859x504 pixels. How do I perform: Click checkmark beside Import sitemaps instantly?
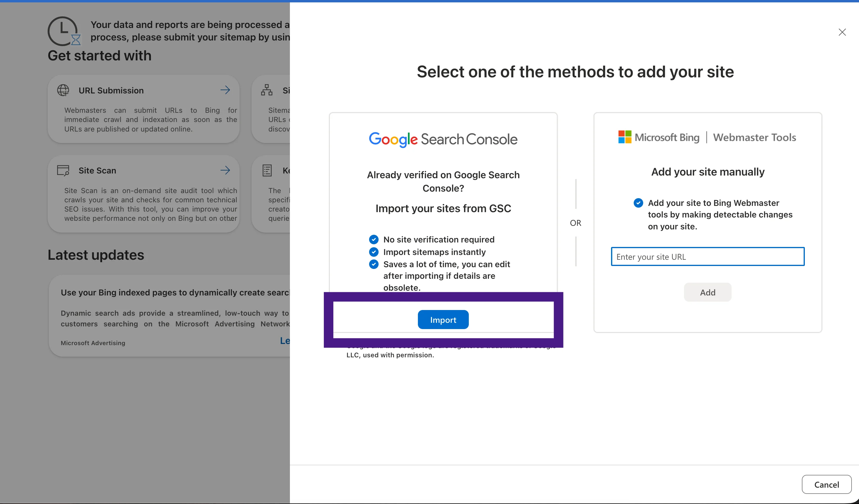[374, 252]
